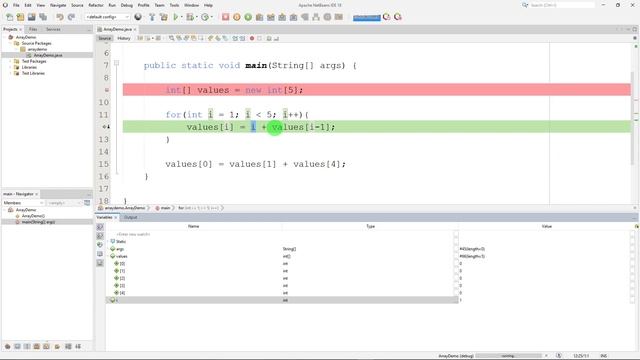640x360 pixels.
Task: Click the Search field at top right
Action: click(562, 5)
